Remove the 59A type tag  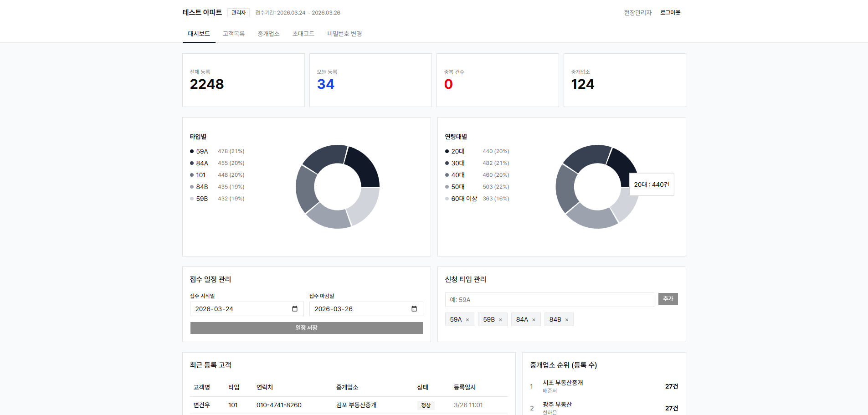pos(467,320)
